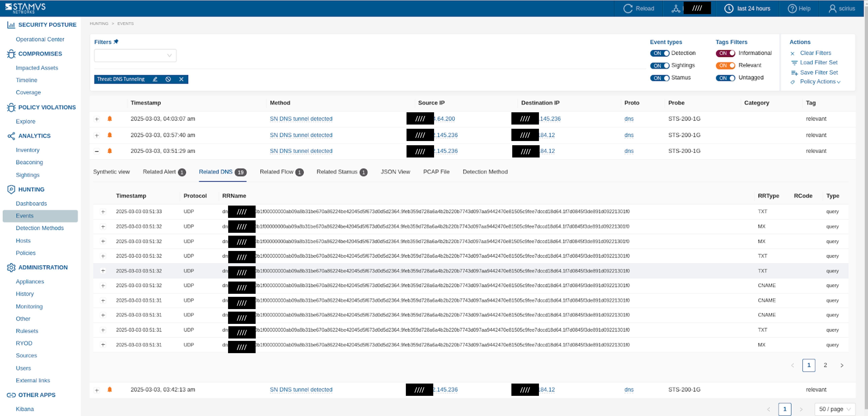Expand the 04:03:07 am event row

(x=97, y=119)
